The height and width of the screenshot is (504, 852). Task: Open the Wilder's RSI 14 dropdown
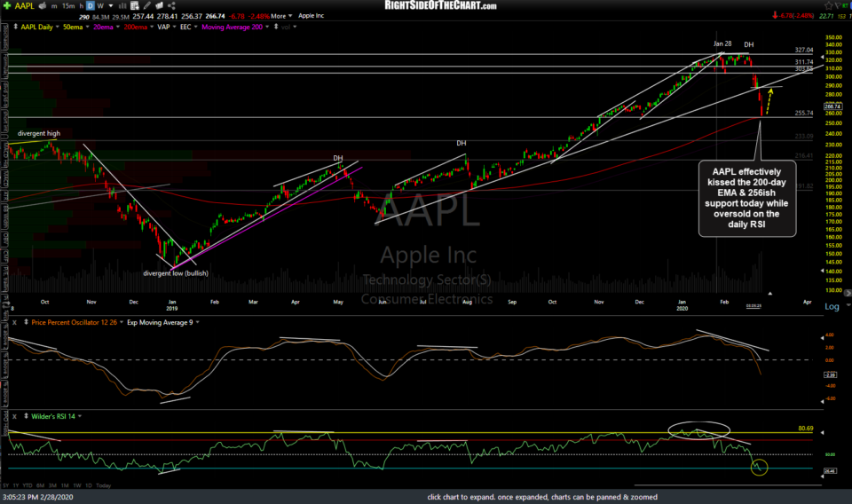[x=80, y=416]
